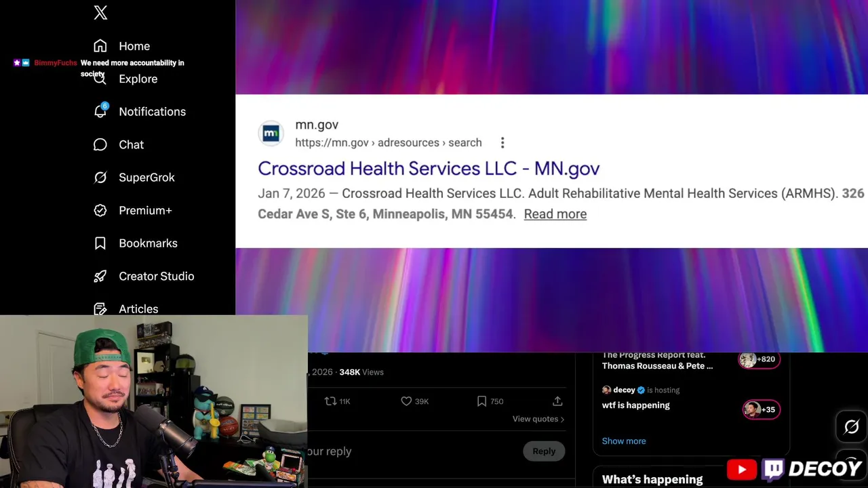Screen dimensions: 868x488
Task: Open the Articles icon
Action: tap(100, 309)
